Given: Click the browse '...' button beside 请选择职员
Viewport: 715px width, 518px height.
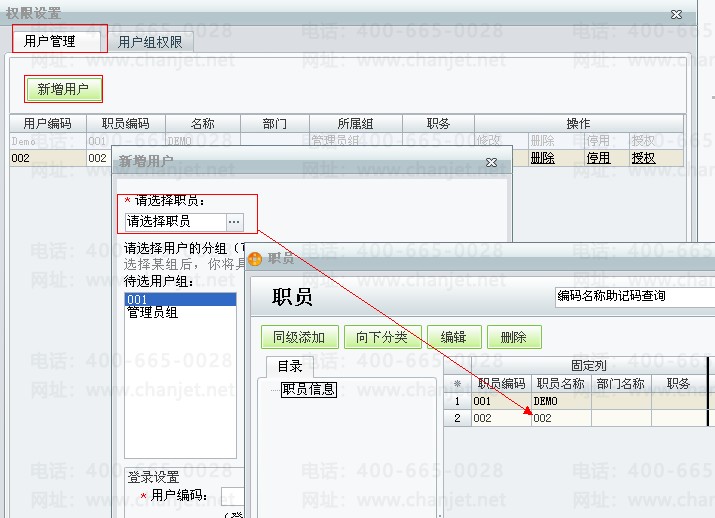Looking at the screenshot, I should [234, 221].
